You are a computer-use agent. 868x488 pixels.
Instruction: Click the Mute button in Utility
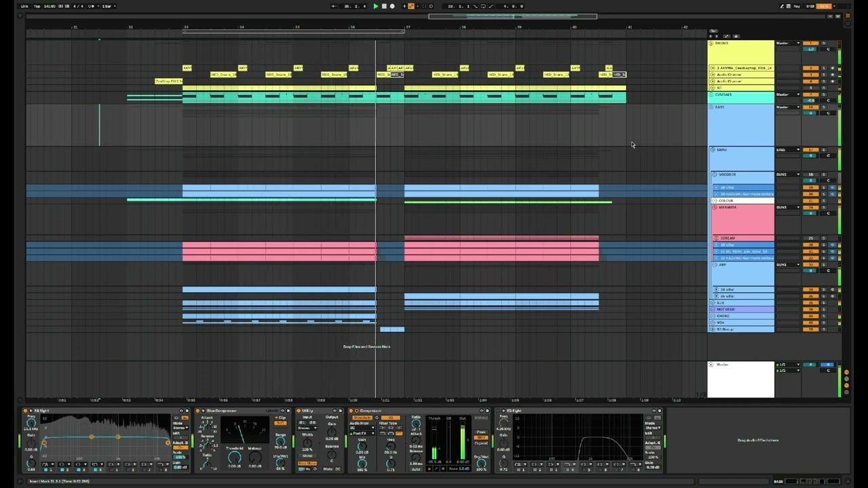pos(328,469)
